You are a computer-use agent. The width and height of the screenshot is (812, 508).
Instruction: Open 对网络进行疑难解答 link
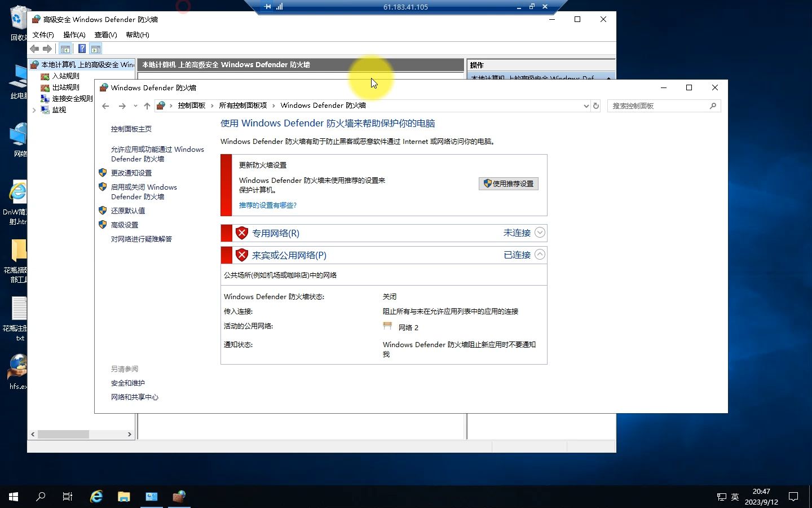[x=142, y=239]
